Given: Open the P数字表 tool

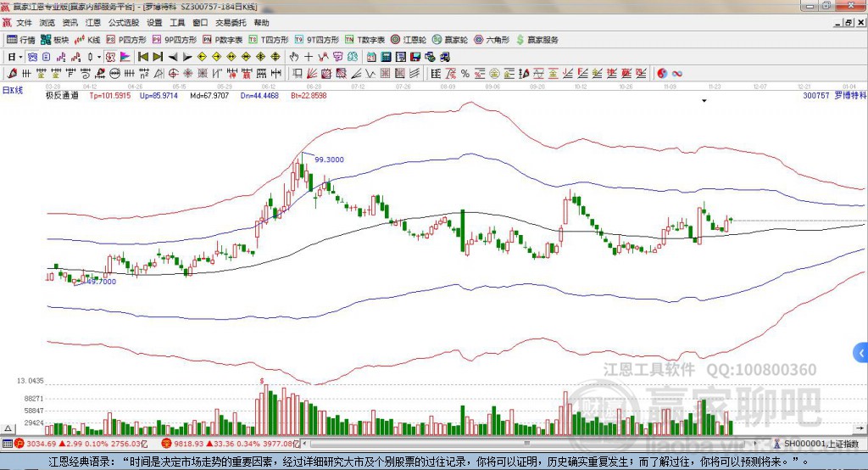Looking at the screenshot, I should pos(223,40).
